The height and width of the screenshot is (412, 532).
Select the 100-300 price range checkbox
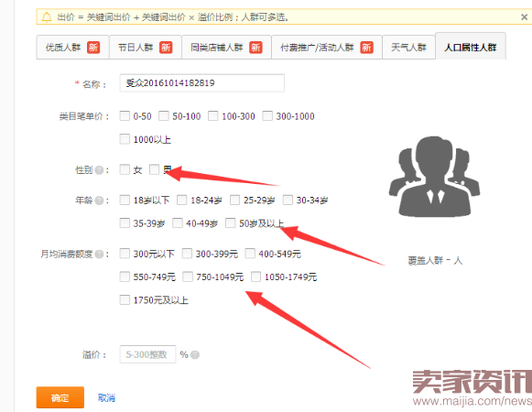(213, 116)
